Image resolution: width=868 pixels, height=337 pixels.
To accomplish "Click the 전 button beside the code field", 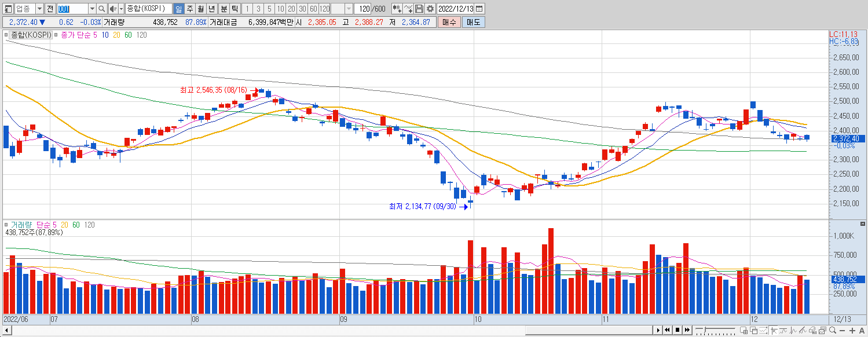I will point(50,9).
